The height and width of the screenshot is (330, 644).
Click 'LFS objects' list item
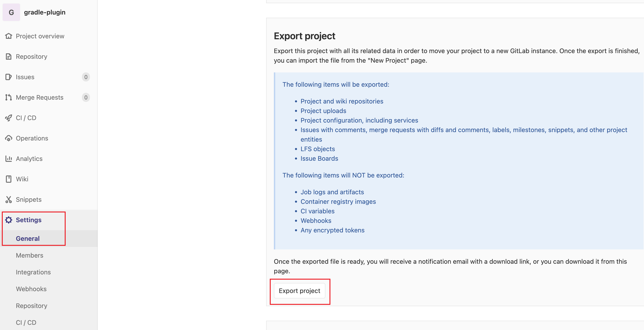[318, 149]
